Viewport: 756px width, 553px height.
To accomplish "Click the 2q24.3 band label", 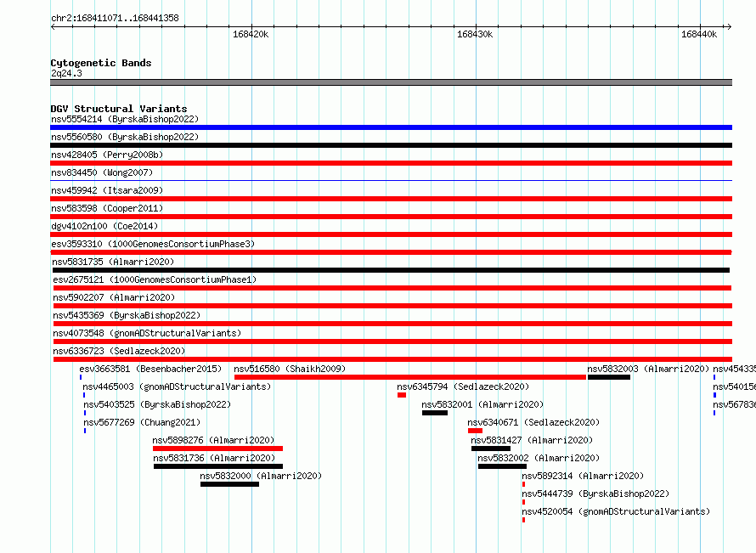I will 66,73.
